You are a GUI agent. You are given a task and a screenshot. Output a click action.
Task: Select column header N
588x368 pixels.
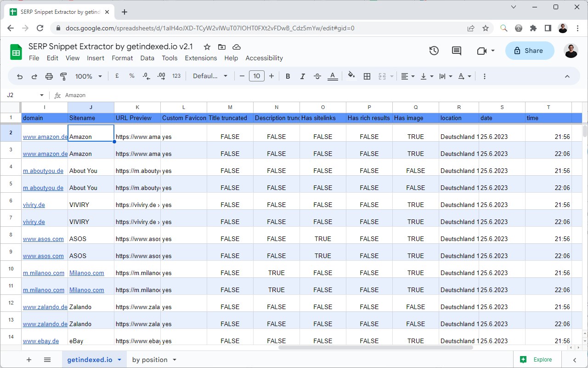point(277,107)
